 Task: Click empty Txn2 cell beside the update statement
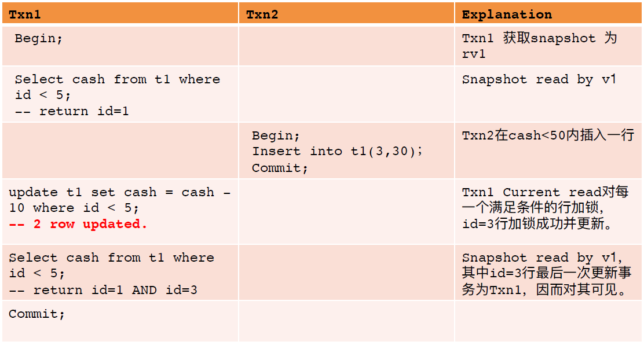point(346,211)
